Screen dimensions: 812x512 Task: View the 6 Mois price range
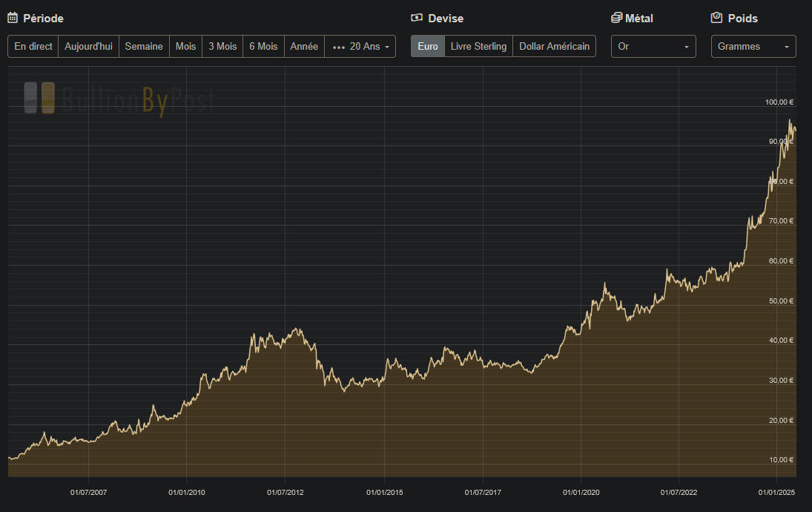point(263,46)
